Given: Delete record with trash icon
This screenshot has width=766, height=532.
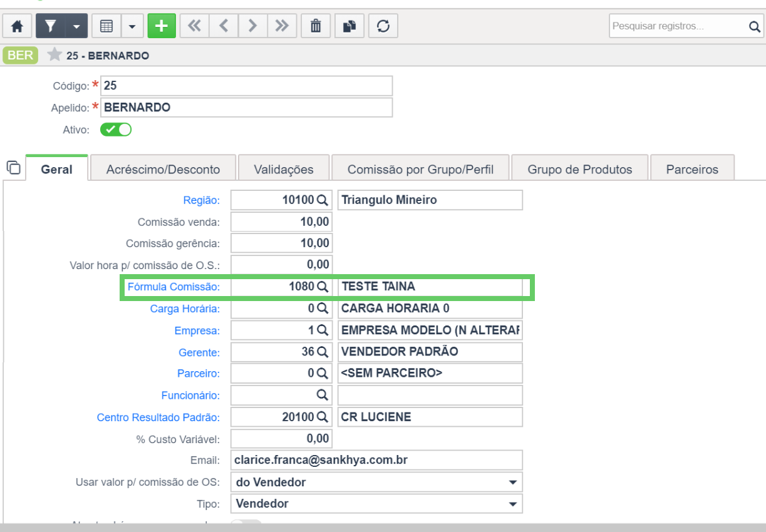Looking at the screenshot, I should 316,26.
